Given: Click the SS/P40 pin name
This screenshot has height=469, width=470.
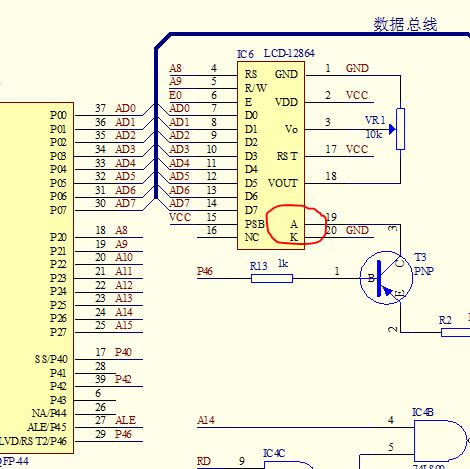Looking at the screenshot, I should tap(51, 359).
